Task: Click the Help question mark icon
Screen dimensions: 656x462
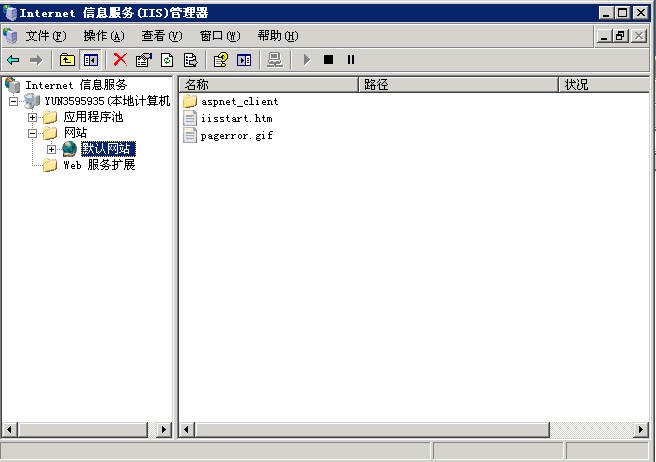Action: pyautogui.click(x=220, y=60)
